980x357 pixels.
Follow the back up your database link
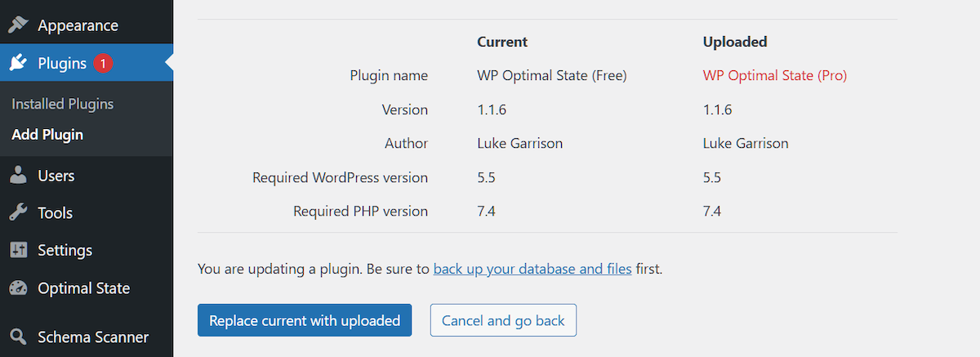pyautogui.click(x=532, y=268)
